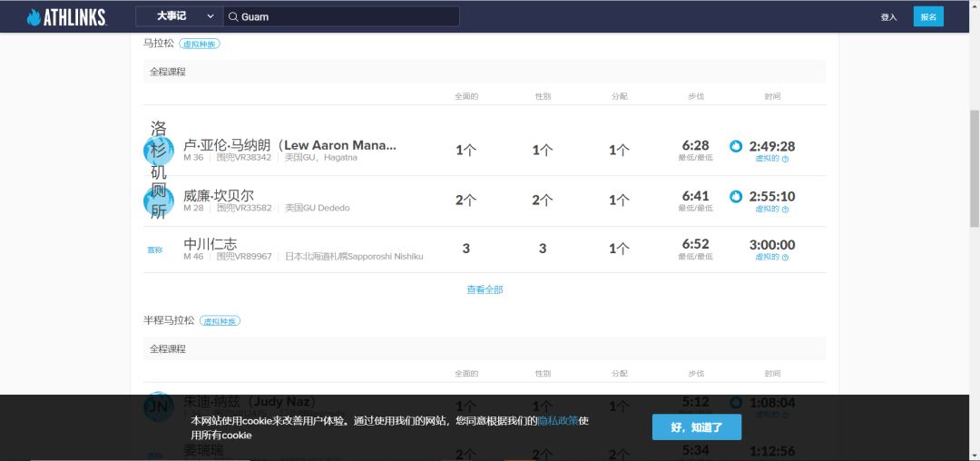This screenshot has height=461, width=980.
Task: Open 威廉·坎贝尔's avatar
Action: [x=159, y=201]
